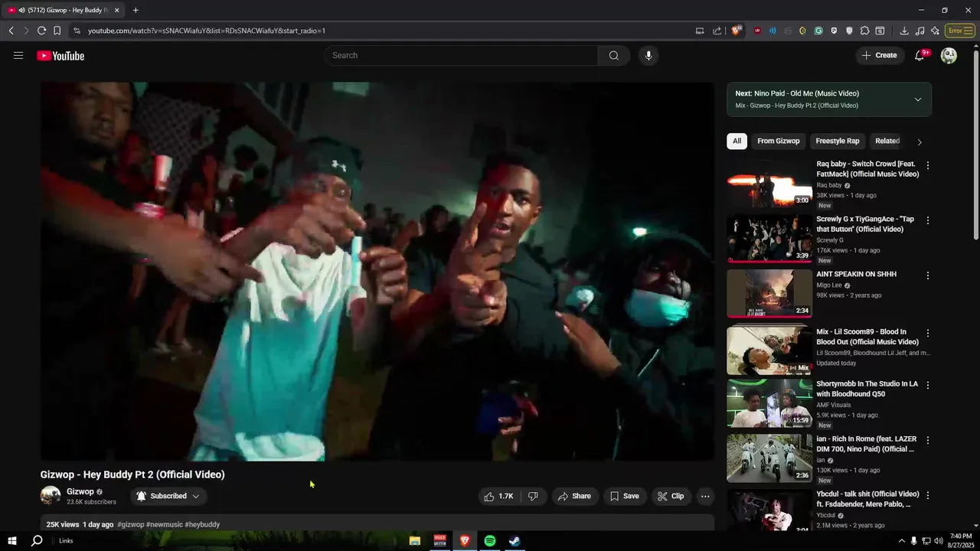Viewport: 980px width, 551px height.
Task: Open the Windows Start menu
Action: point(12,541)
